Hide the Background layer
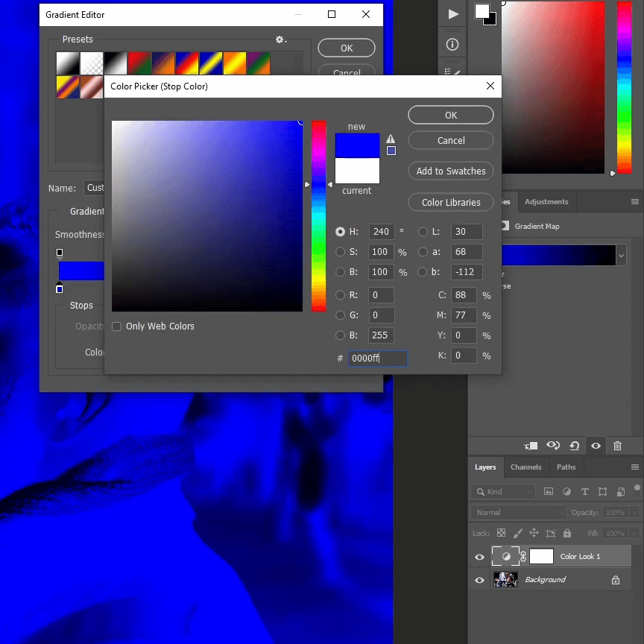This screenshot has width=644, height=644. [479, 580]
